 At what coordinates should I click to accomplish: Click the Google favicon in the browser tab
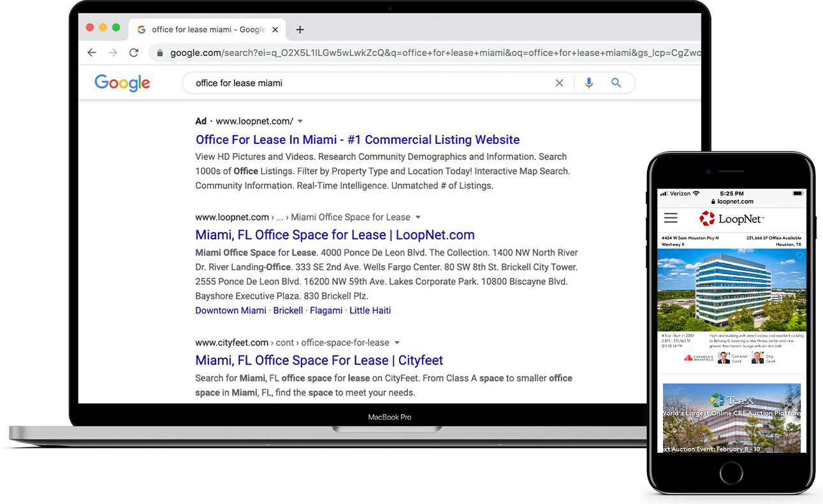click(x=142, y=29)
